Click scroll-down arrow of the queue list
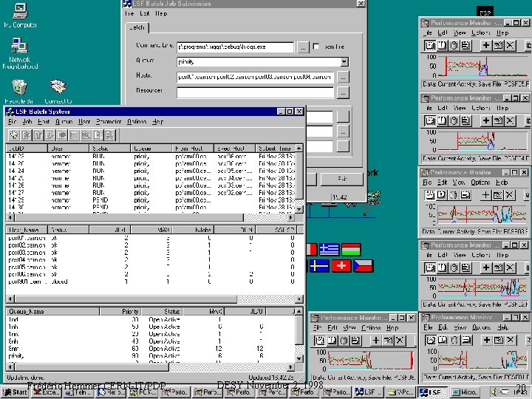532x399 pixels. click(x=299, y=358)
